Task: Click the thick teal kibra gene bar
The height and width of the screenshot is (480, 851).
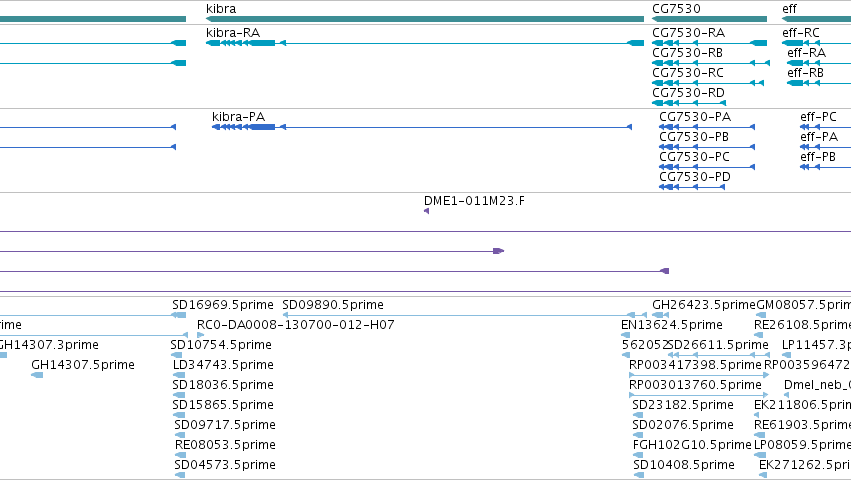Action: click(425, 19)
